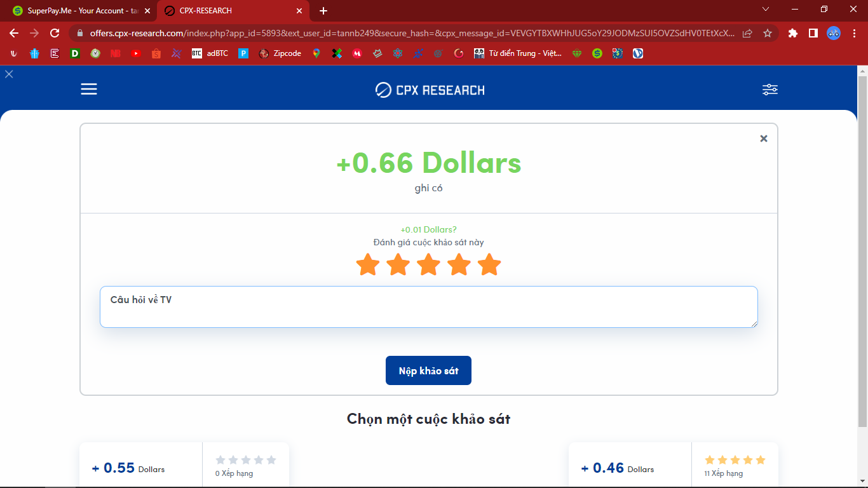Screen dimensions: 868x488
Task: Click the address bar URL
Action: tap(412, 33)
